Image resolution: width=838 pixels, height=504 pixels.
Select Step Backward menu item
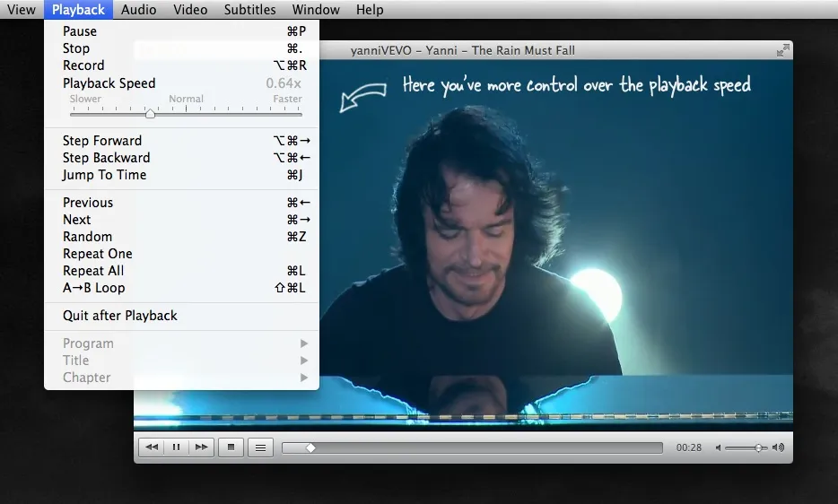click(x=182, y=158)
